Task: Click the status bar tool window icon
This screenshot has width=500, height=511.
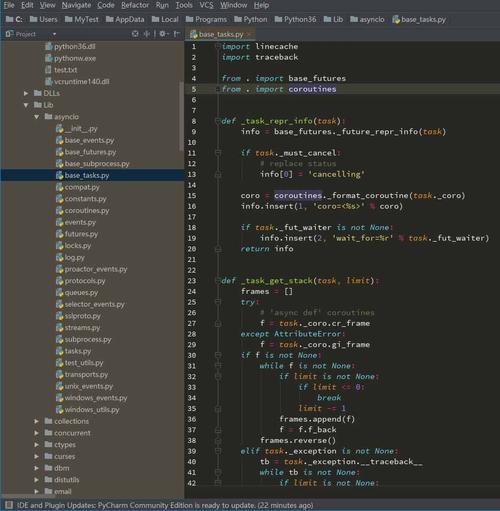Action: 9,505
